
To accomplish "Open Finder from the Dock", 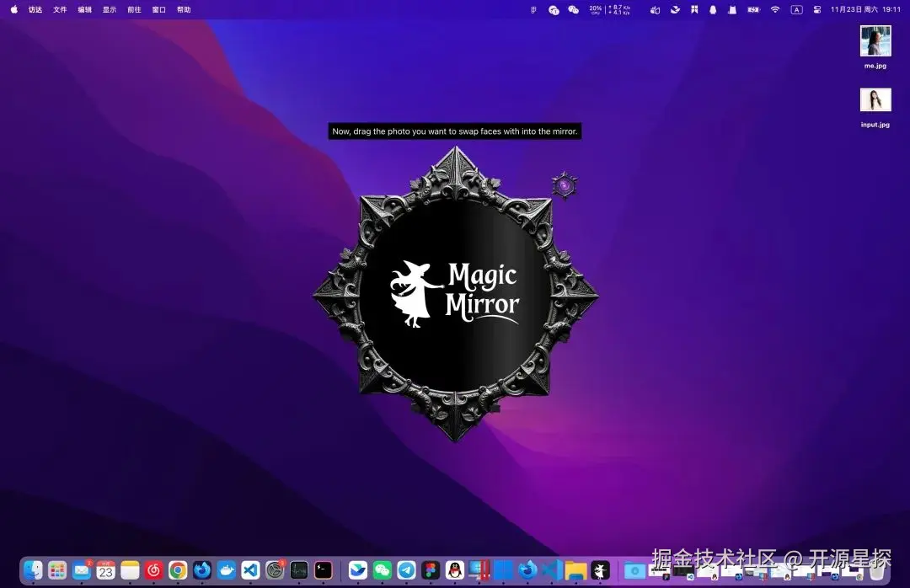I will coord(33,570).
